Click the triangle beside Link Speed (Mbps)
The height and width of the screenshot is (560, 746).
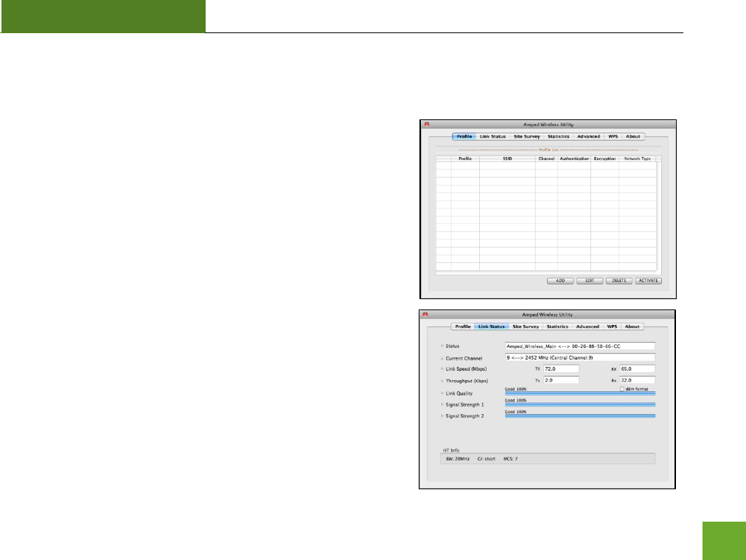(x=442, y=369)
